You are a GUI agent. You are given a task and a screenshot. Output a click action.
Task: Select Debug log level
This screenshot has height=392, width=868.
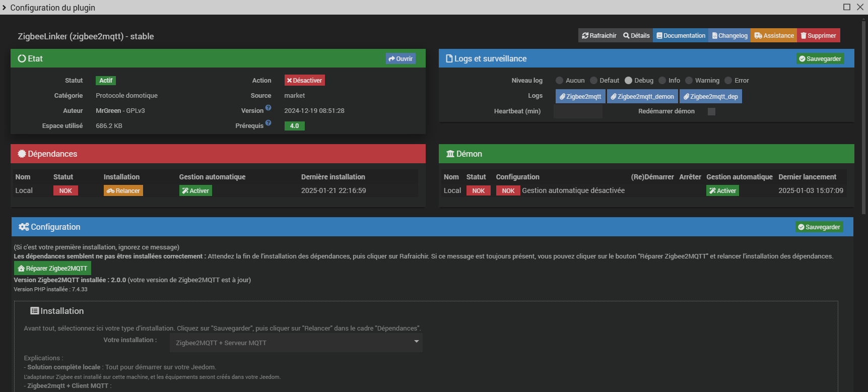[x=628, y=80]
